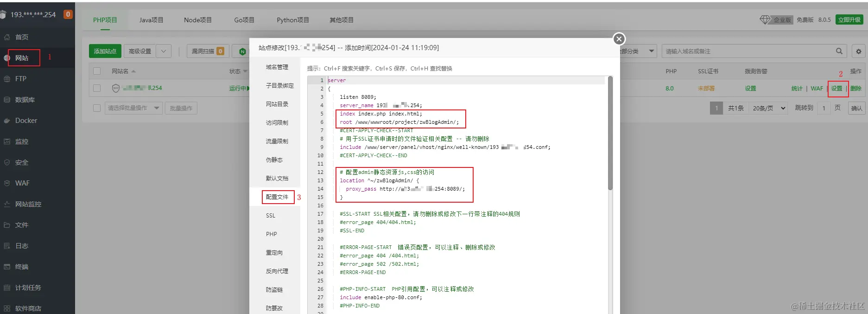Click the Docker whale icon
Image resolution: width=868 pixels, height=314 pixels.
point(7,121)
